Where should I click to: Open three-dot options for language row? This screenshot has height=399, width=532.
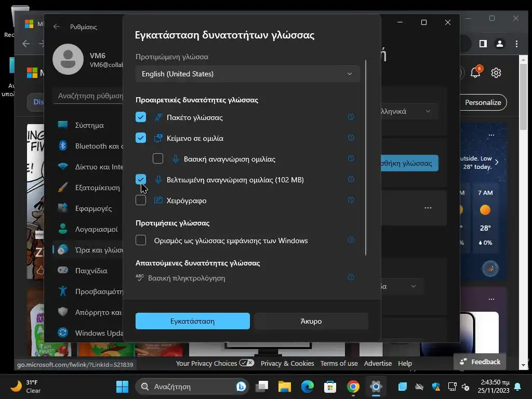tap(428, 208)
